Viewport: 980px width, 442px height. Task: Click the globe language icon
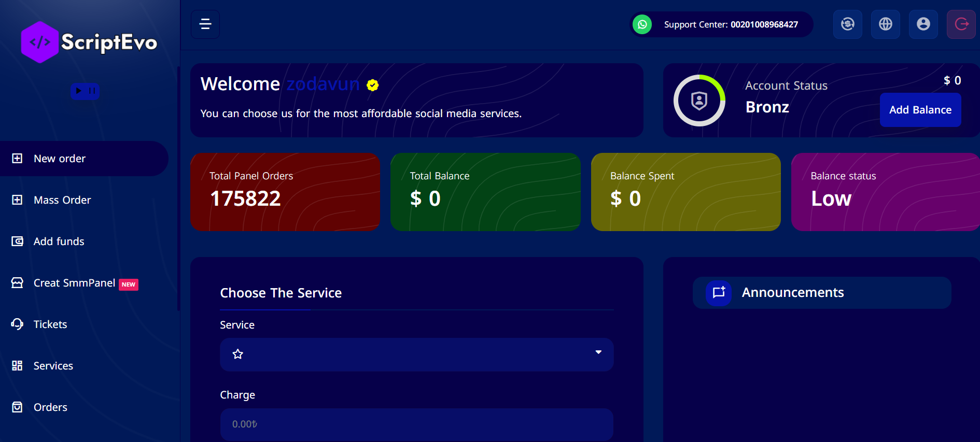(x=885, y=24)
